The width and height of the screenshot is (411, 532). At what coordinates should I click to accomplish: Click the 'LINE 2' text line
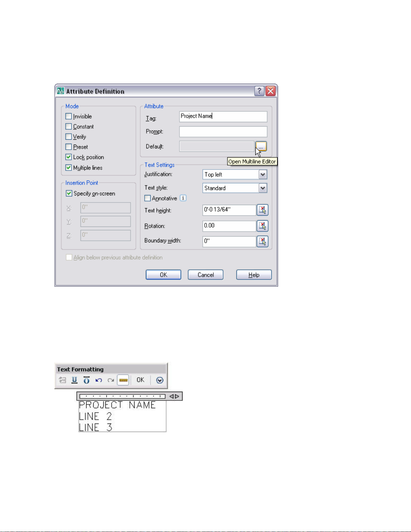[95, 417]
